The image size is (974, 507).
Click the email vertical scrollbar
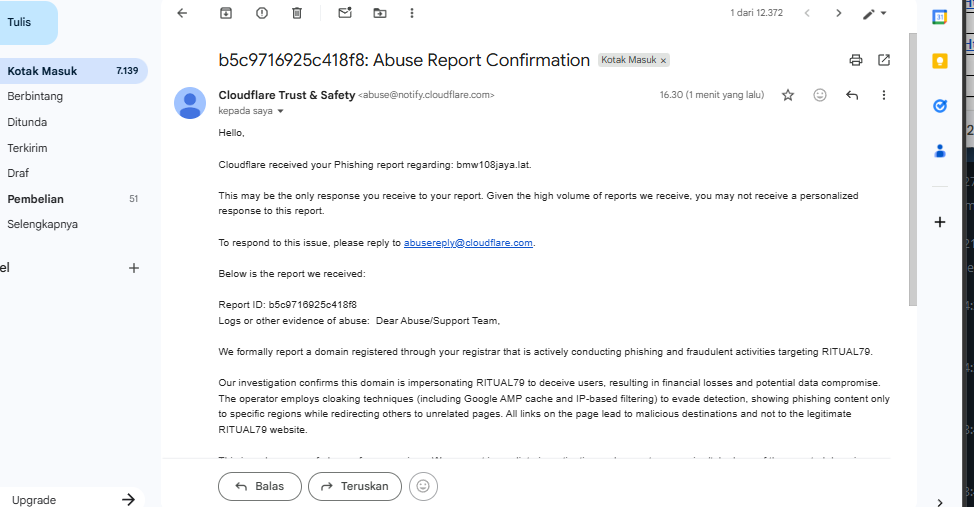(911, 170)
